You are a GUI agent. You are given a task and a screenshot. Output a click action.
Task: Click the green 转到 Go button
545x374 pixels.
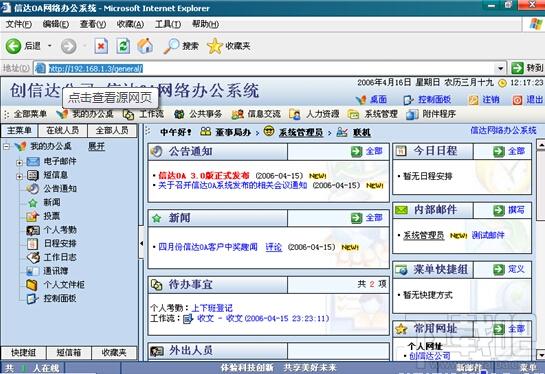[527, 68]
